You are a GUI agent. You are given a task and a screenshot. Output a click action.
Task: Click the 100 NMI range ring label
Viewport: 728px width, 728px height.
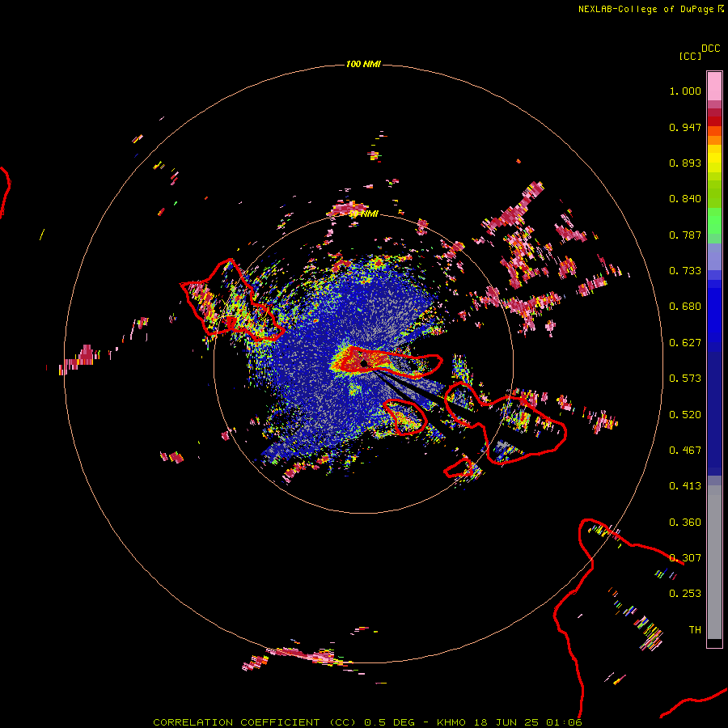[363, 64]
